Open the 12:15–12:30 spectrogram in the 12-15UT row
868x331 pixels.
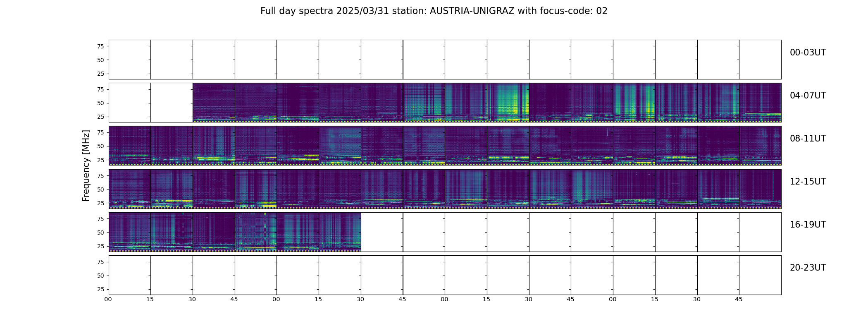[x=172, y=189]
